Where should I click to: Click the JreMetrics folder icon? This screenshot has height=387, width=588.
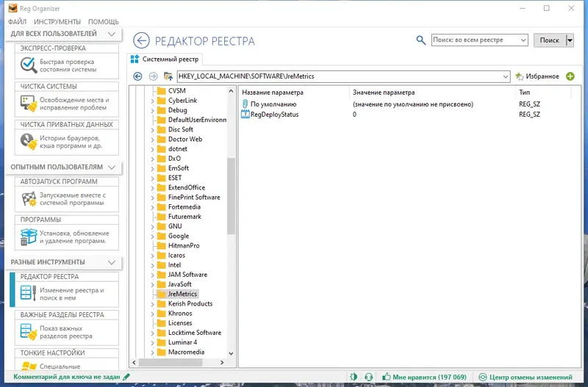pos(161,294)
